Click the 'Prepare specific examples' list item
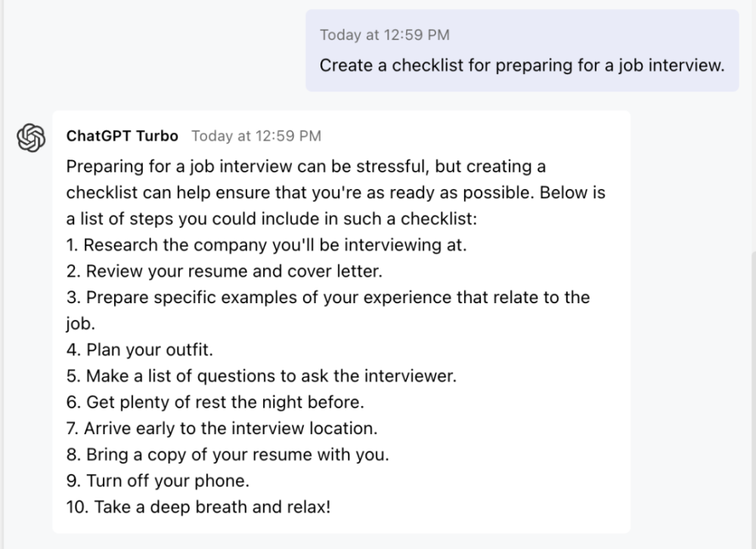756x549 pixels. (327, 297)
